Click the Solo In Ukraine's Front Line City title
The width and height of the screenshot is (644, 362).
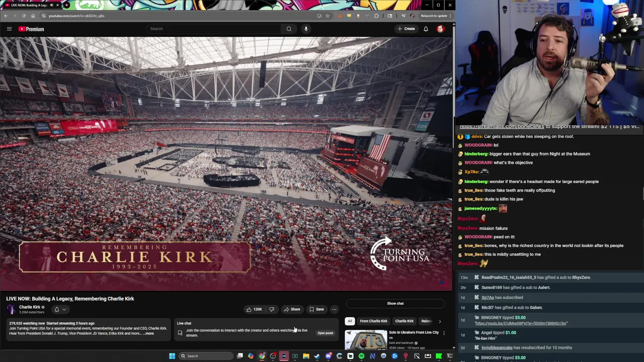pos(414,332)
